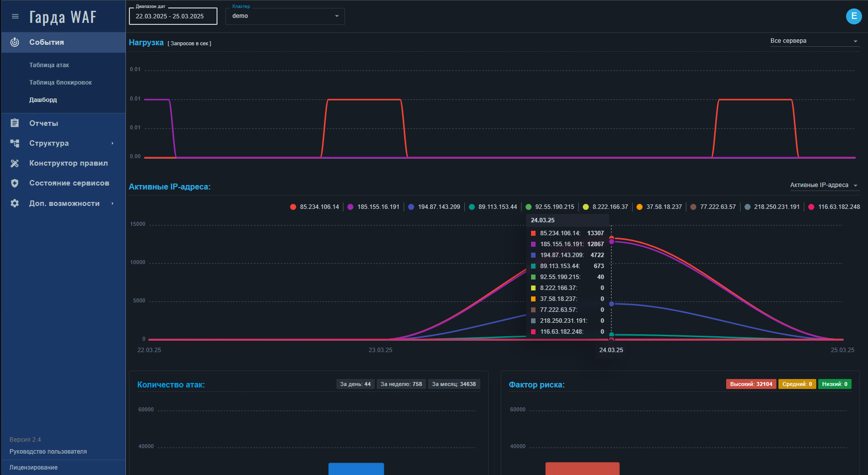This screenshot has width=868, height=475.
Task: Click the date range input field
Action: coord(173,16)
